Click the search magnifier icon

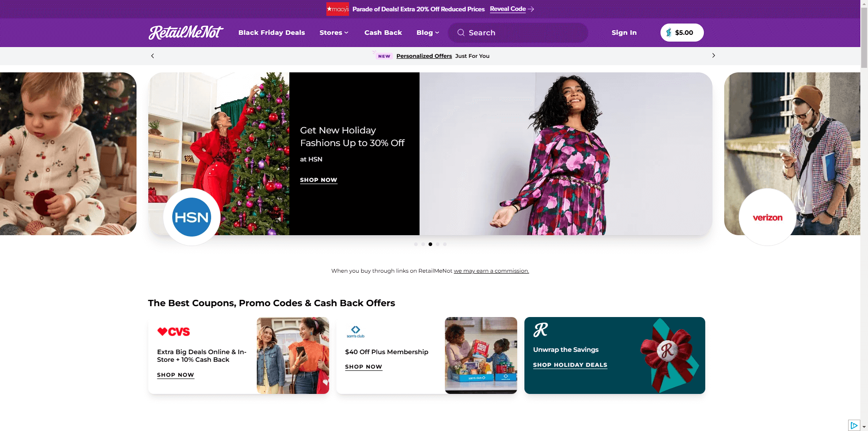pyautogui.click(x=461, y=33)
